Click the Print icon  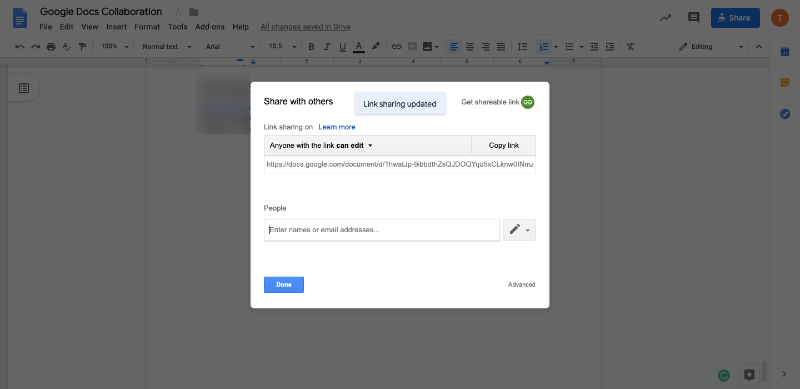(51, 46)
